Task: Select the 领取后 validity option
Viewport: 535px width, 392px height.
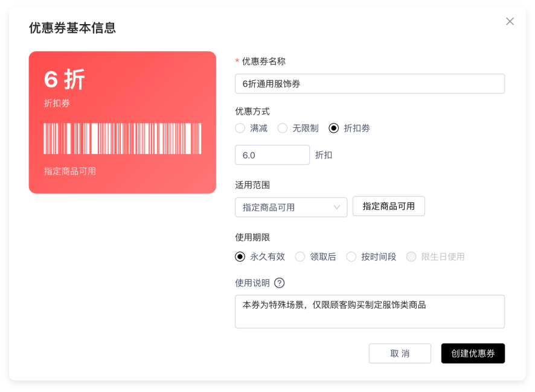Action: [300, 257]
